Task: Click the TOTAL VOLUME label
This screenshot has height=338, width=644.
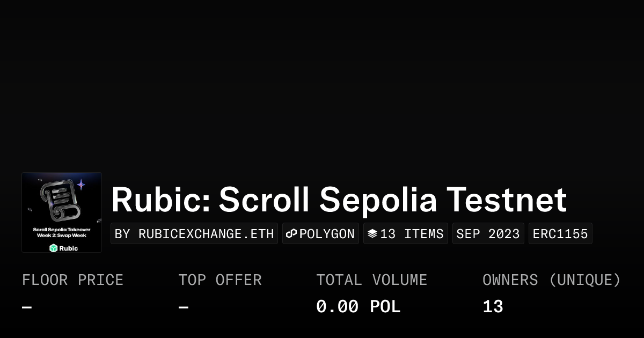Action: (371, 280)
